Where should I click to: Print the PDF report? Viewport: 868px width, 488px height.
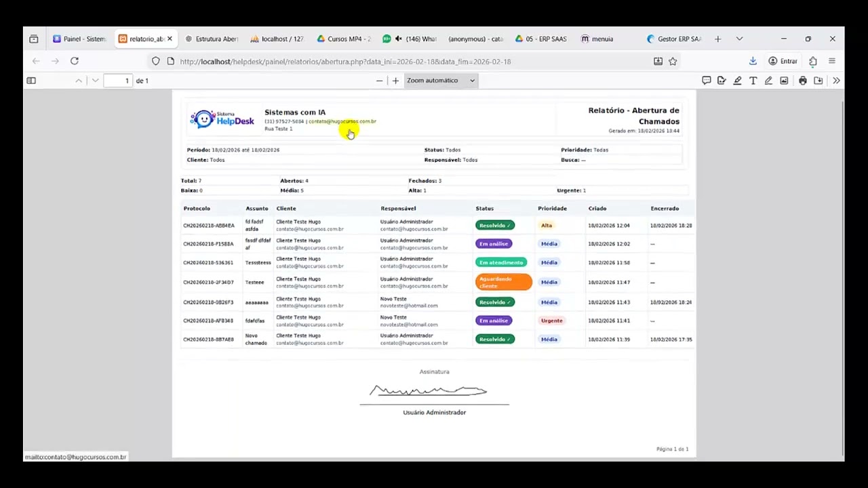click(803, 81)
